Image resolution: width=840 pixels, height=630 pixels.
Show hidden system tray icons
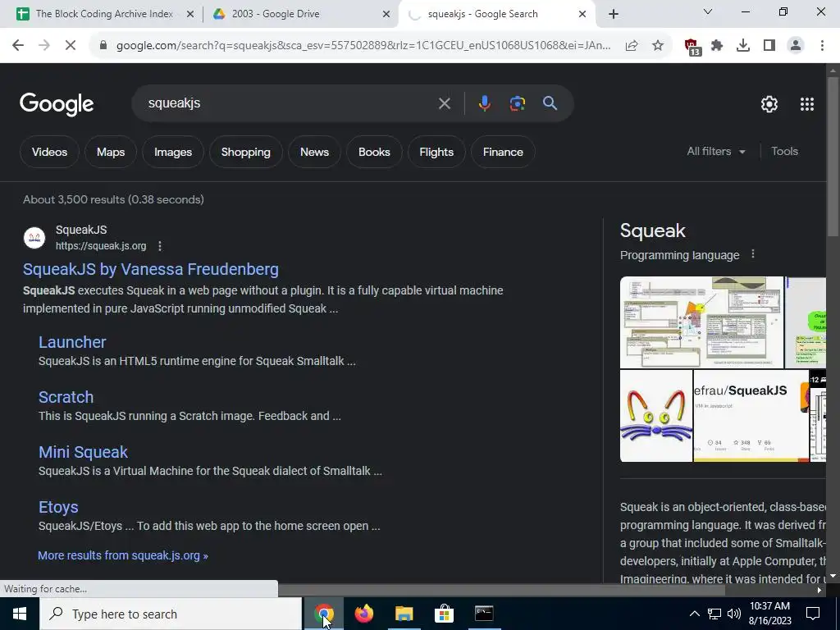coord(694,614)
